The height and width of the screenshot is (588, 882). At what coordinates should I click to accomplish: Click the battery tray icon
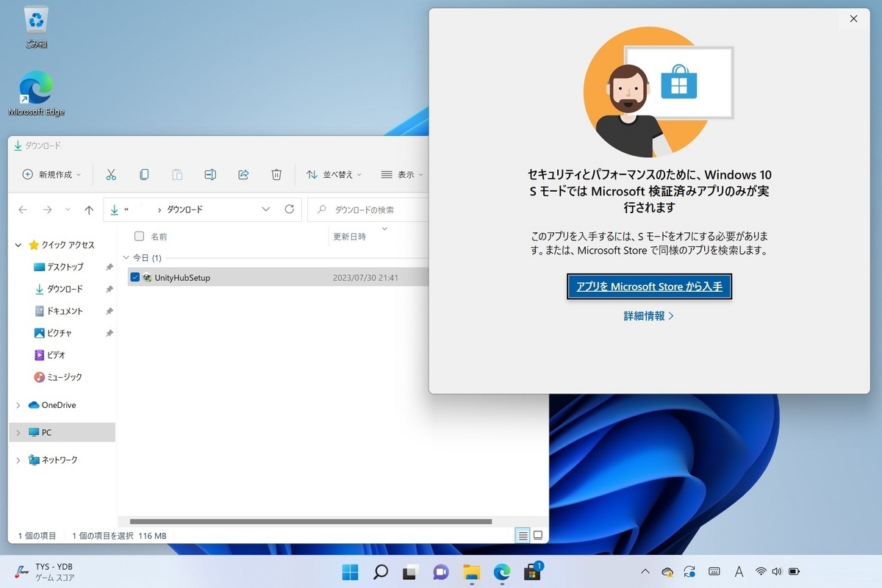794,572
